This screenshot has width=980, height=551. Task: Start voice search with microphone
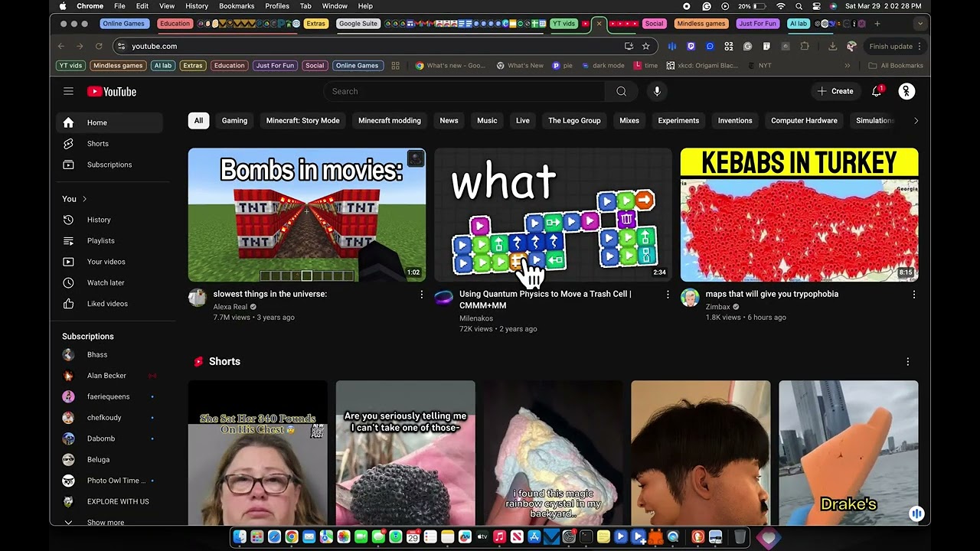[657, 91]
